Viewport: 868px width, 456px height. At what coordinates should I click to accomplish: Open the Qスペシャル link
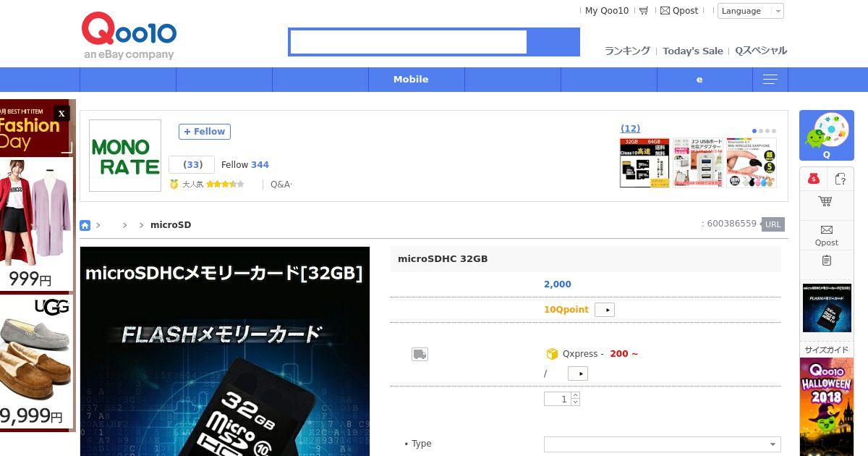click(761, 51)
